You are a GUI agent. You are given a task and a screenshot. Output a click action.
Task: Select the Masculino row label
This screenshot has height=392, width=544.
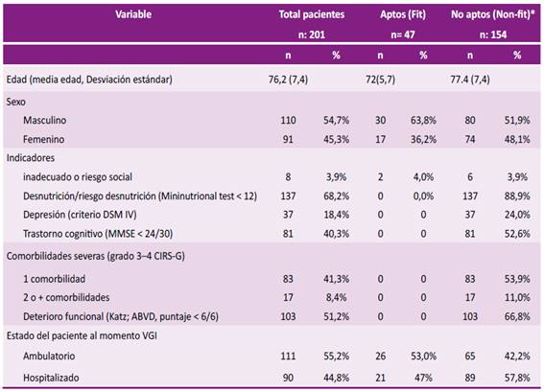point(44,120)
